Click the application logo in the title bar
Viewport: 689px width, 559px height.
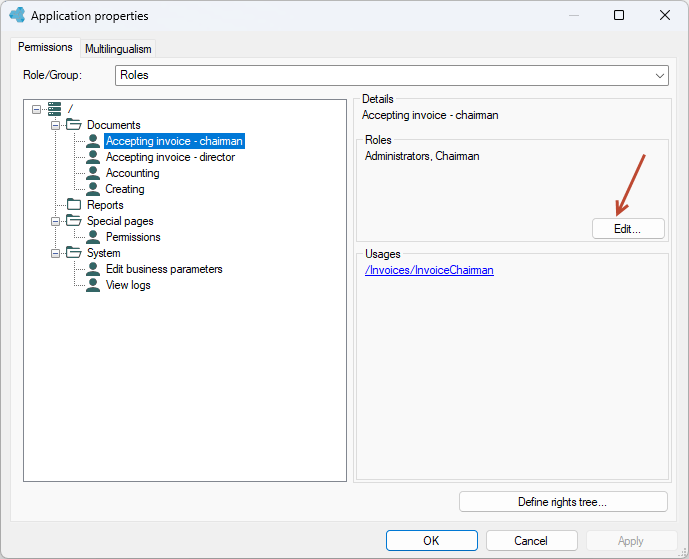tap(17, 15)
